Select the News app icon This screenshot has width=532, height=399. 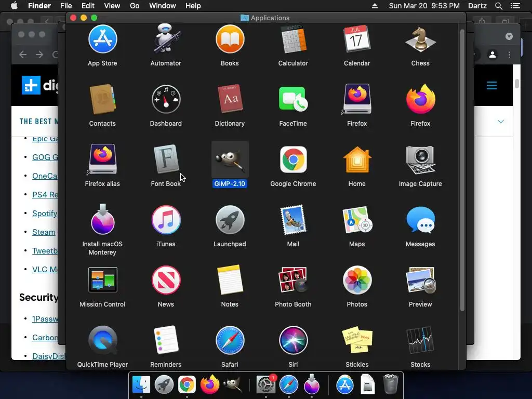coord(166,280)
